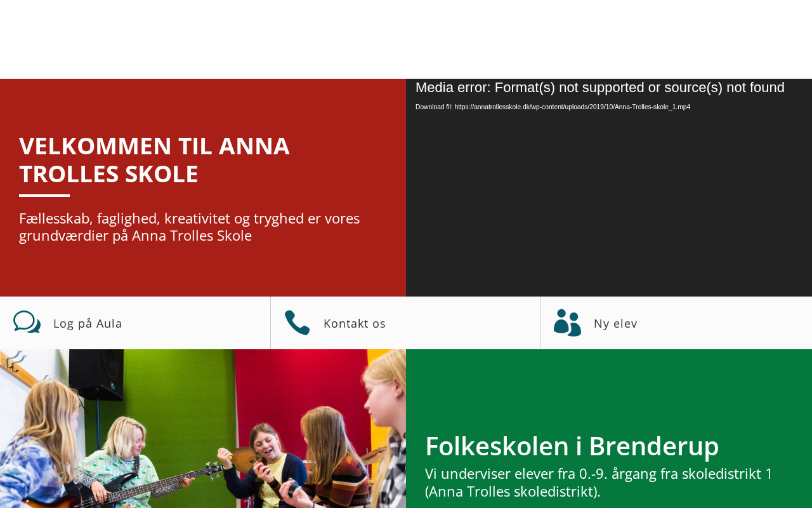Image resolution: width=812 pixels, height=508 pixels.
Task: Click the blank white header area
Action: point(406,38)
